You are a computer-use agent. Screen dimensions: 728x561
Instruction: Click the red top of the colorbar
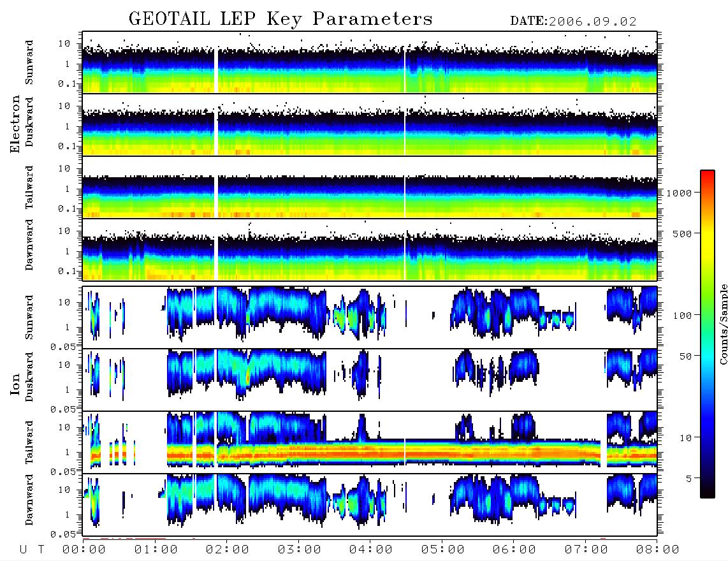(x=708, y=175)
